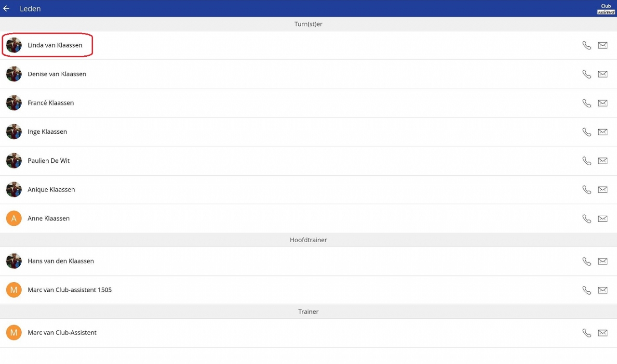Go back using the arrow beside Leden
The width and height of the screenshot is (617, 364).
coord(6,9)
